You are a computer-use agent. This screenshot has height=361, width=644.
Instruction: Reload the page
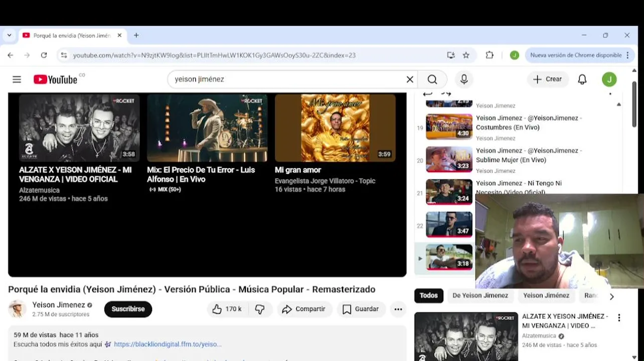pos(44,55)
